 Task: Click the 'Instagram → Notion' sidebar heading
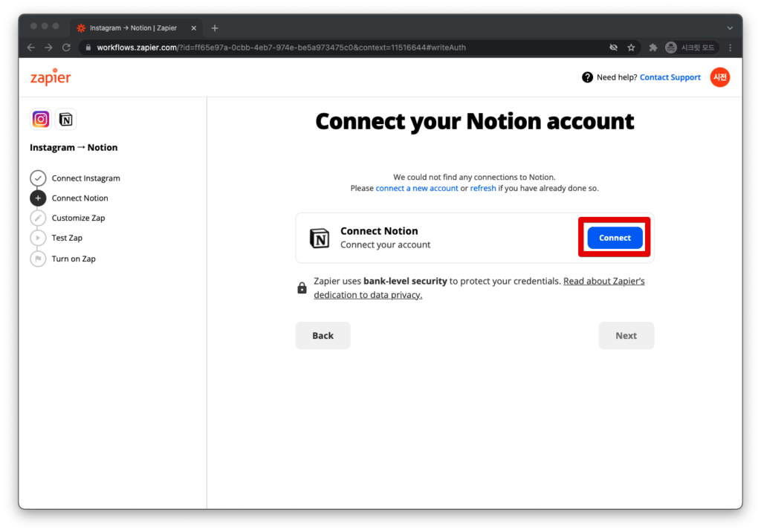tap(74, 148)
